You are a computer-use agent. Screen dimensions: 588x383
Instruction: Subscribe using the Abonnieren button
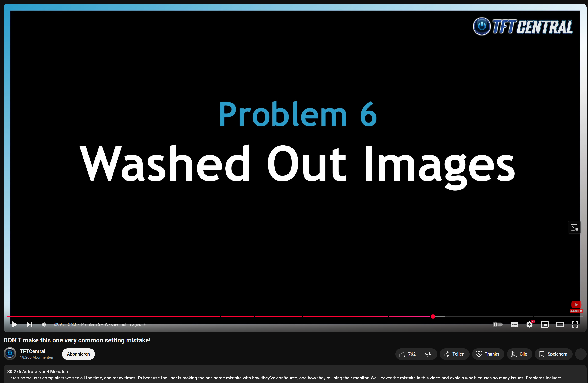click(x=78, y=354)
